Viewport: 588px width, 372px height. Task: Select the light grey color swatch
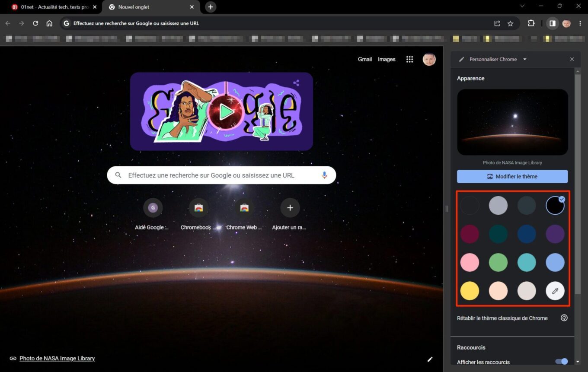click(x=498, y=206)
